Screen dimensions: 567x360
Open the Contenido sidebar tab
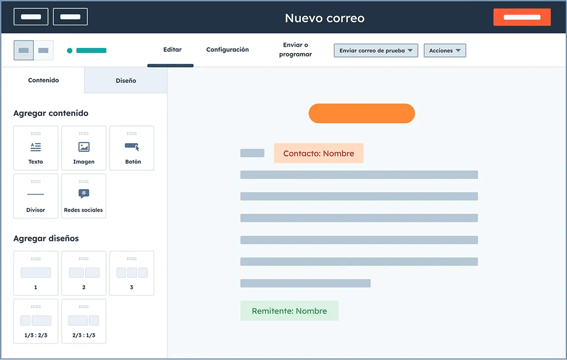43,80
